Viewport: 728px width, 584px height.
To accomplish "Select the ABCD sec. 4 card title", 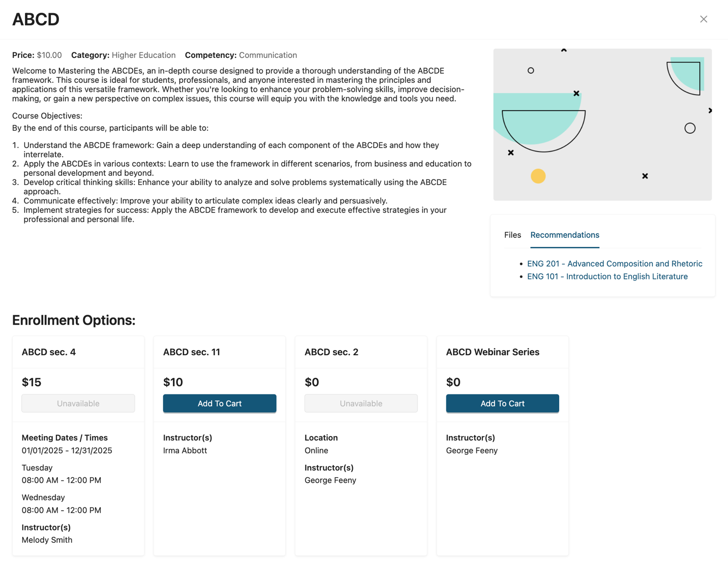I will (x=49, y=352).
